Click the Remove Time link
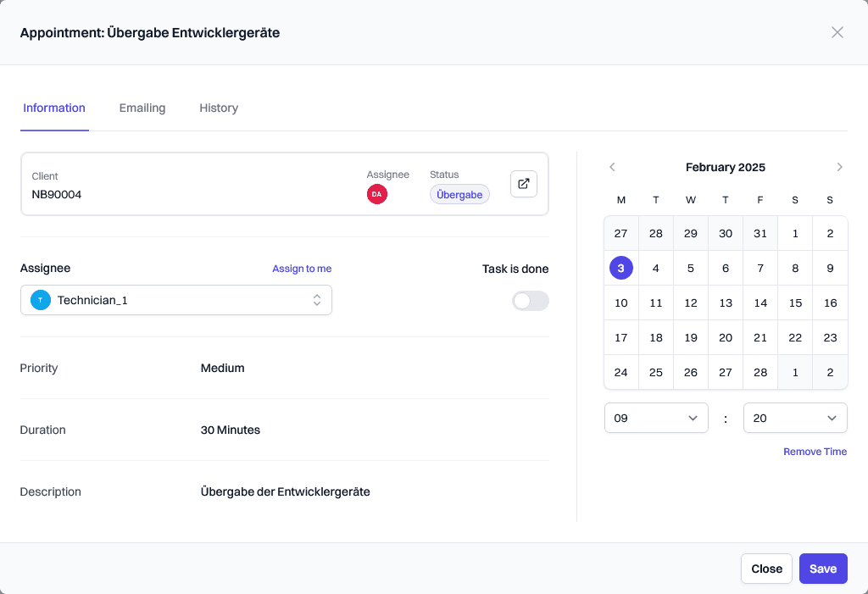Screen dimensions: 868x594 tap(815, 452)
